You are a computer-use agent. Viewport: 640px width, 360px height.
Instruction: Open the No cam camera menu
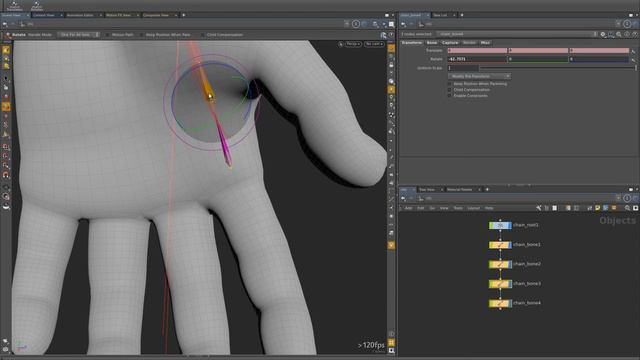pos(374,44)
